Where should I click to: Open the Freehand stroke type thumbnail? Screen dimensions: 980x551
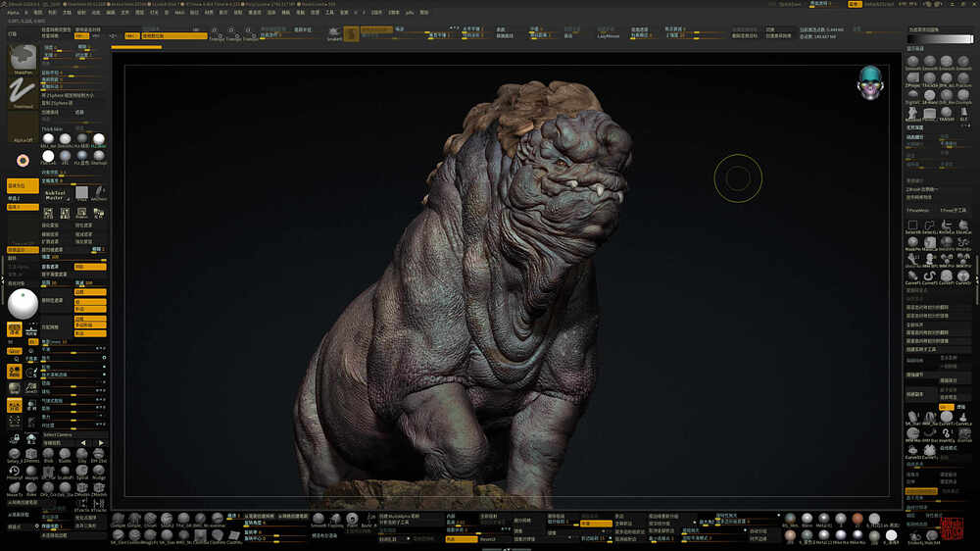pyautogui.click(x=24, y=92)
